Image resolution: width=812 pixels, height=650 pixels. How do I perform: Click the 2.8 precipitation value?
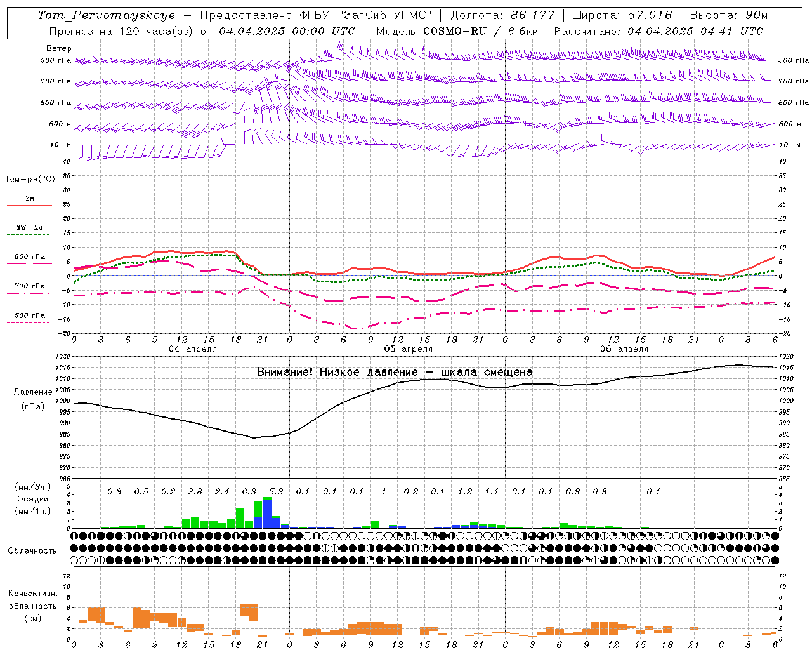pos(195,491)
